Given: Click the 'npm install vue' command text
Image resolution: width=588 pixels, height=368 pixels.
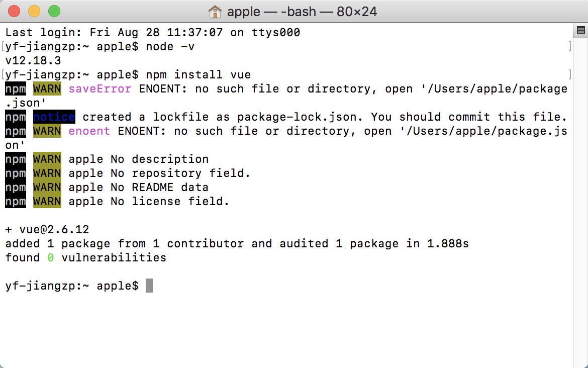Looking at the screenshot, I should click(x=199, y=74).
